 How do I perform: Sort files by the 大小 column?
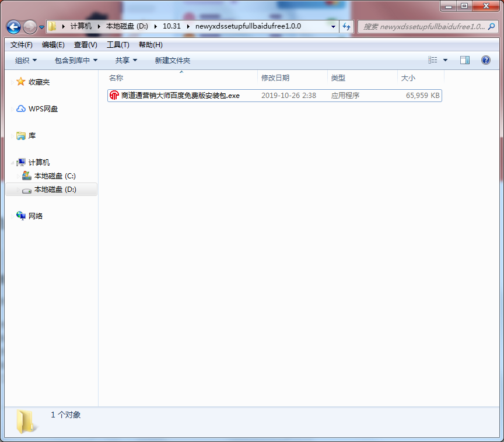point(408,78)
